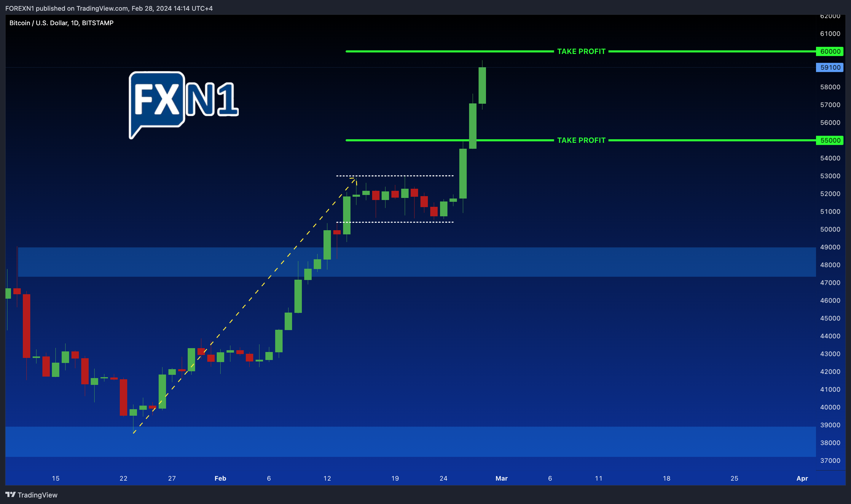This screenshot has height=504, width=851.
Task: Click the Feb label on the time axis
Action: [x=220, y=478]
